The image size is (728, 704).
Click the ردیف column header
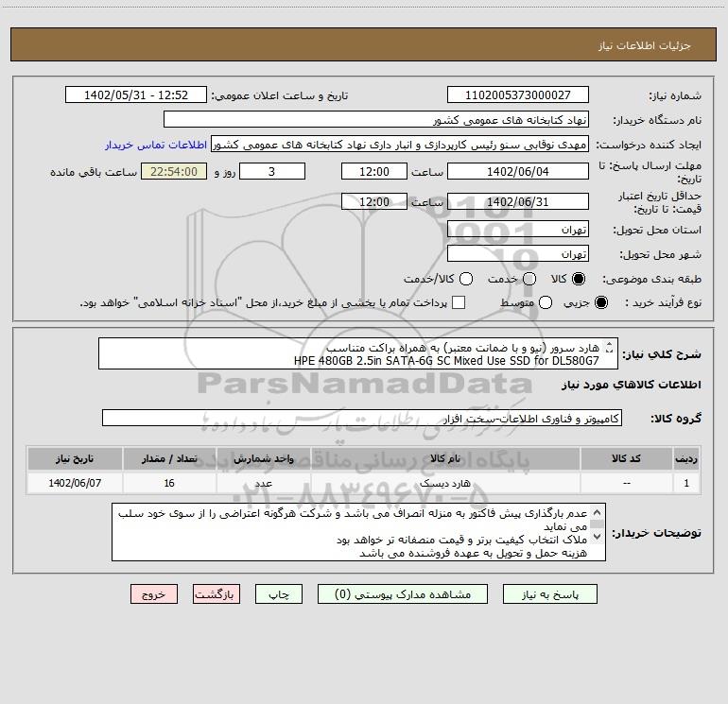pyautogui.click(x=686, y=459)
